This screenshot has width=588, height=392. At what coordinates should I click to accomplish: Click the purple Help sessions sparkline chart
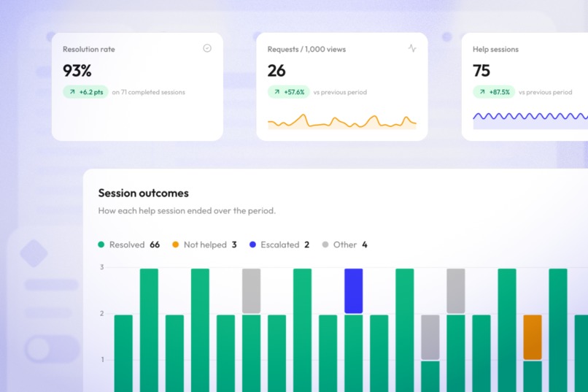point(530,120)
